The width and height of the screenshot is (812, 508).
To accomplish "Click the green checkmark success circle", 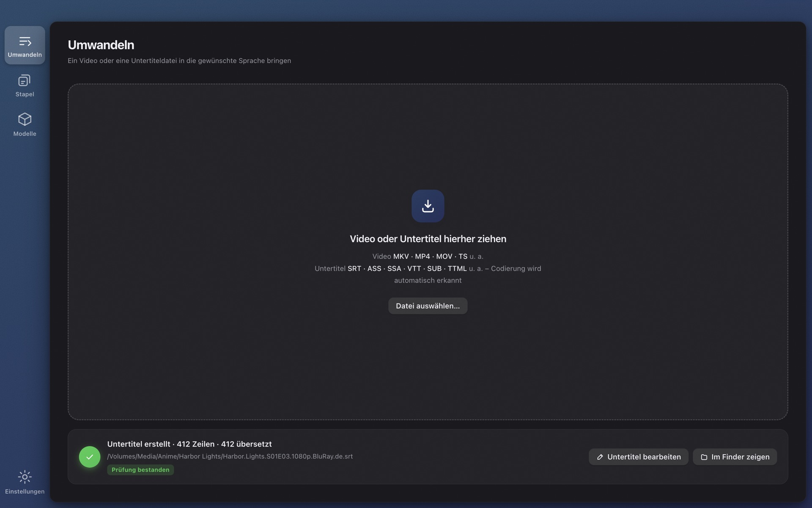I will pyautogui.click(x=90, y=457).
